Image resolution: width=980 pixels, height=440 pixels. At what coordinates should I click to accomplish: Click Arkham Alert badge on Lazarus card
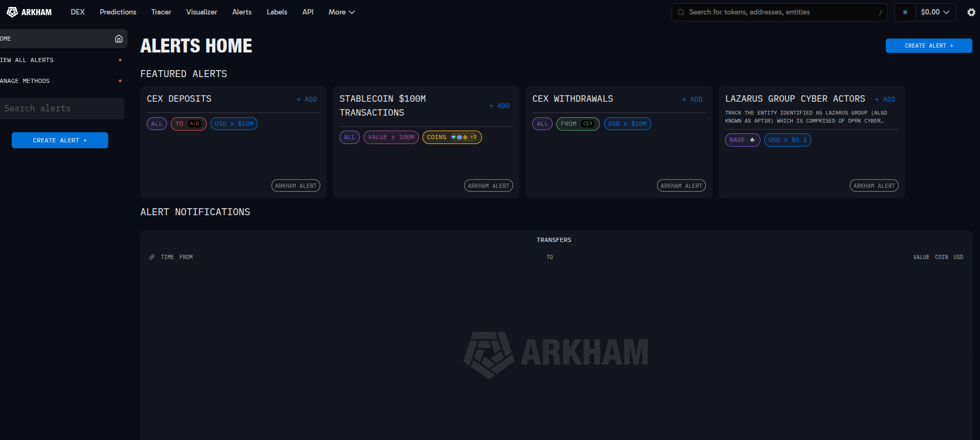point(874,186)
